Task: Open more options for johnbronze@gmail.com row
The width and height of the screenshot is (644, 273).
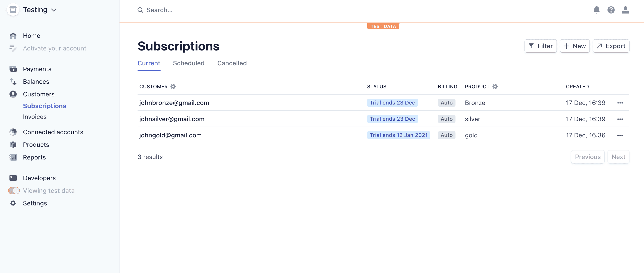Action: coord(620,103)
